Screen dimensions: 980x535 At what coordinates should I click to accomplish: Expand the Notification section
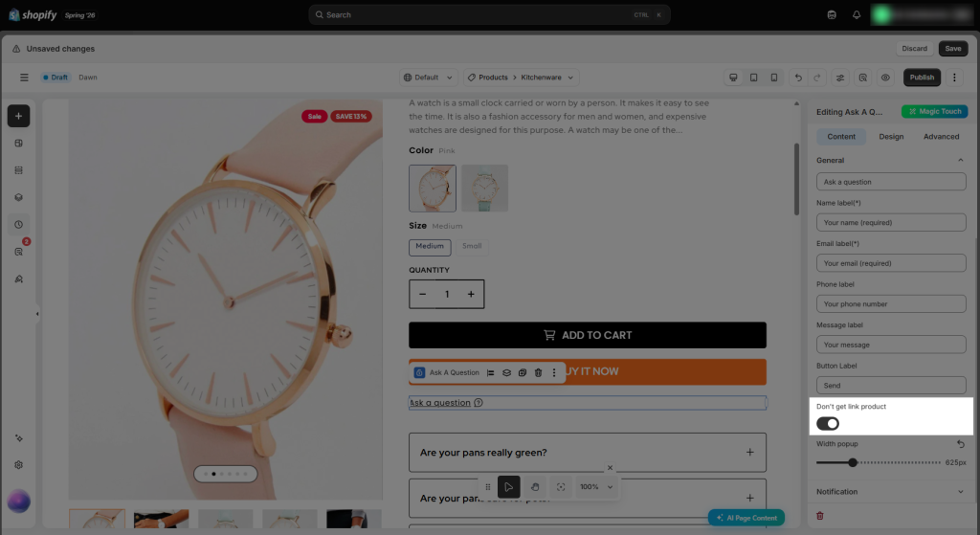tap(891, 492)
